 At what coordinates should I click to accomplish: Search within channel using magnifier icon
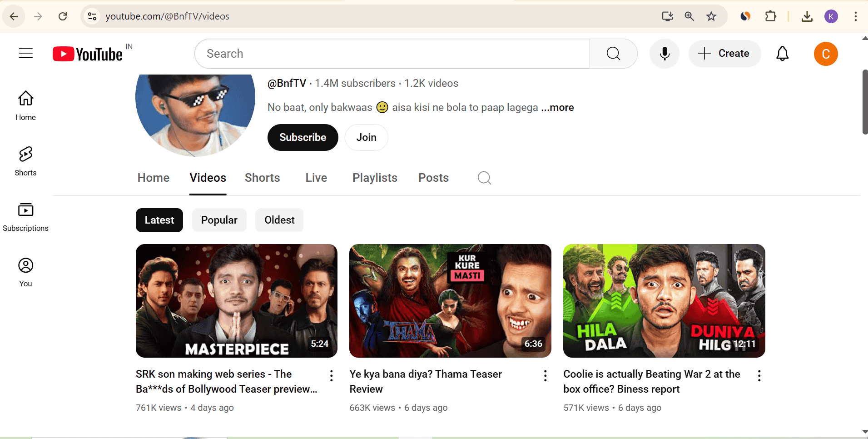[484, 178]
